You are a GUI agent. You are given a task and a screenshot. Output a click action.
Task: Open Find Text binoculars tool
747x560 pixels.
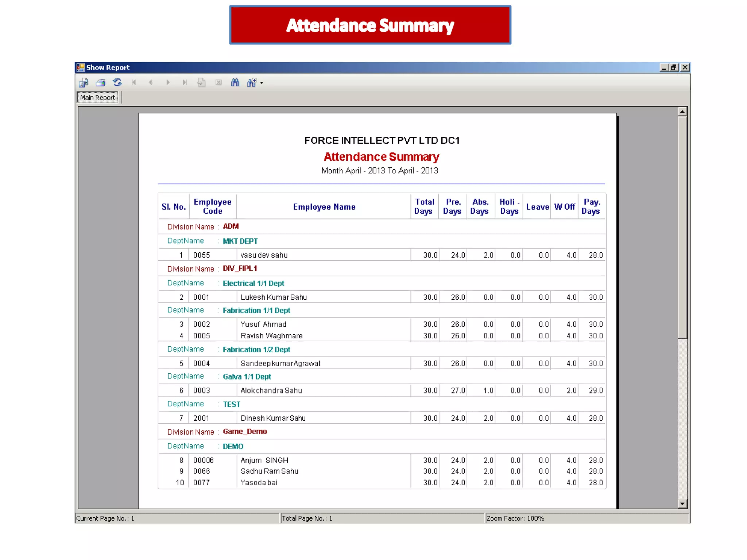pyautogui.click(x=235, y=83)
